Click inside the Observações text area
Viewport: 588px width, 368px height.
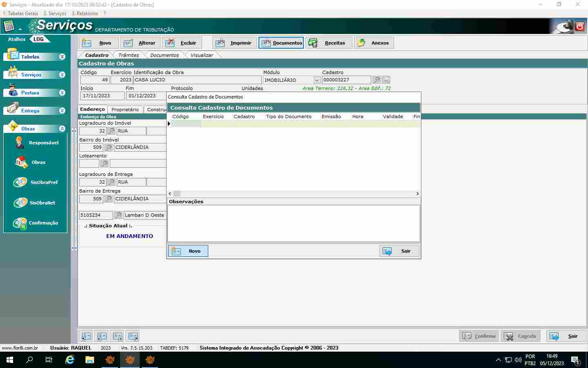click(293, 223)
